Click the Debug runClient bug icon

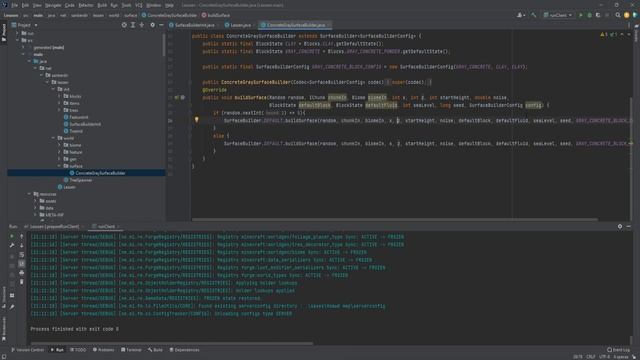point(589,15)
